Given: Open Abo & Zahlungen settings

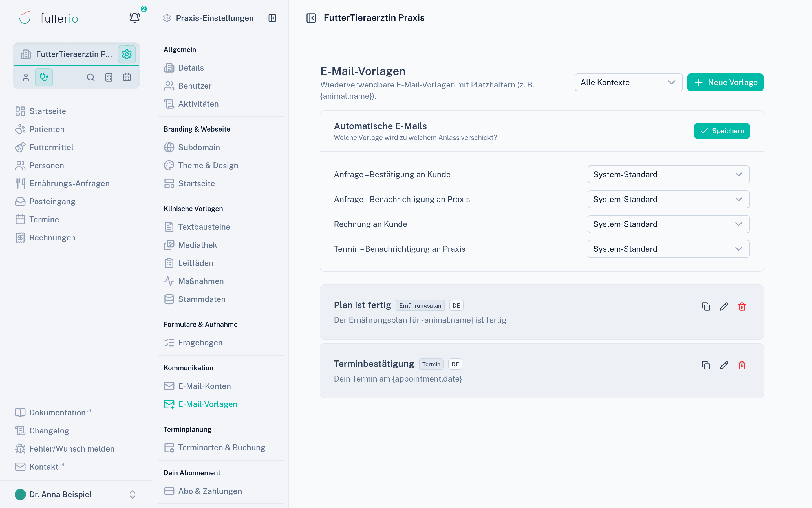Looking at the screenshot, I should point(203,491).
